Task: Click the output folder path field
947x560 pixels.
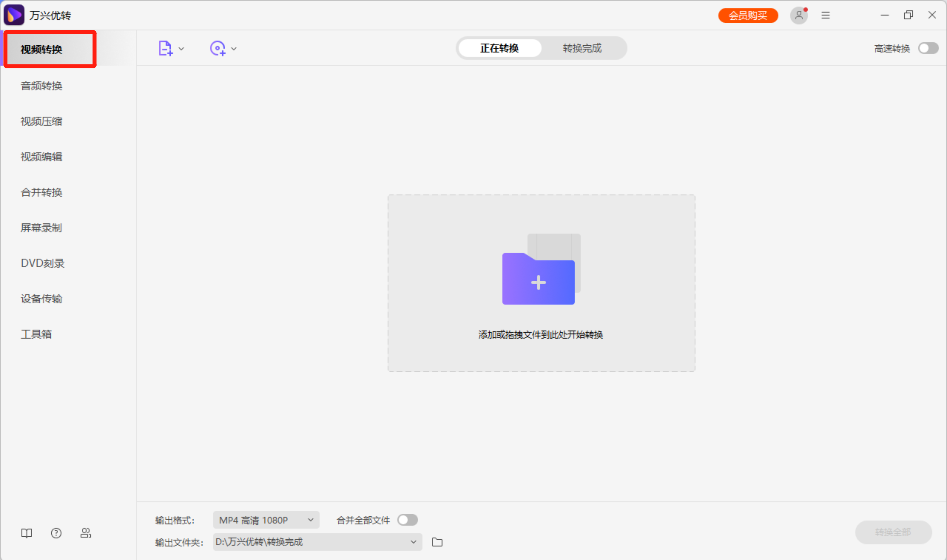Action: tap(309, 542)
